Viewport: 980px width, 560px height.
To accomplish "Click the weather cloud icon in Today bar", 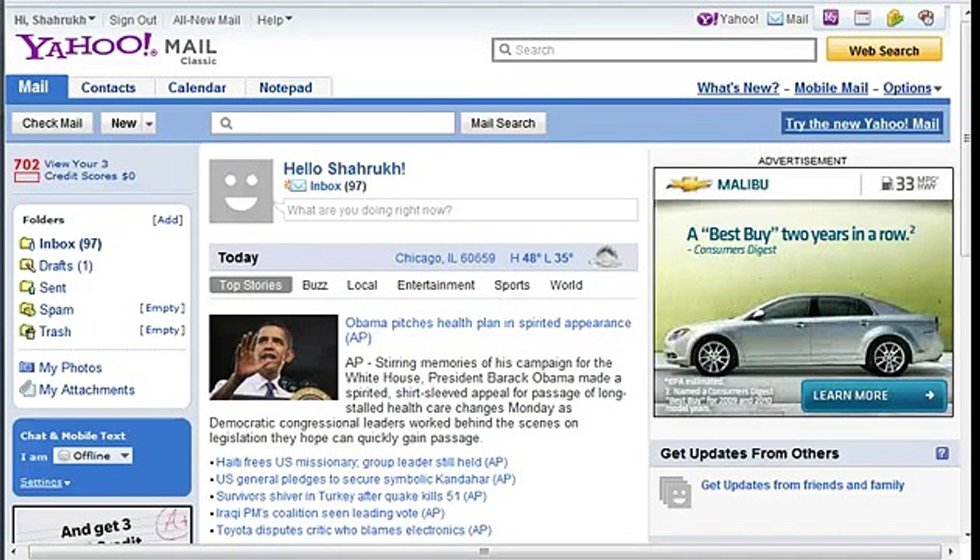I will tap(606, 257).
